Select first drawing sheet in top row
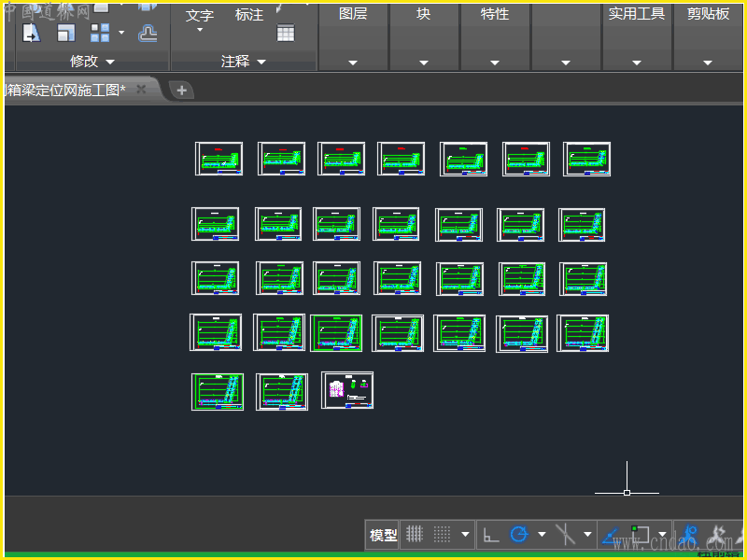 click(218, 159)
